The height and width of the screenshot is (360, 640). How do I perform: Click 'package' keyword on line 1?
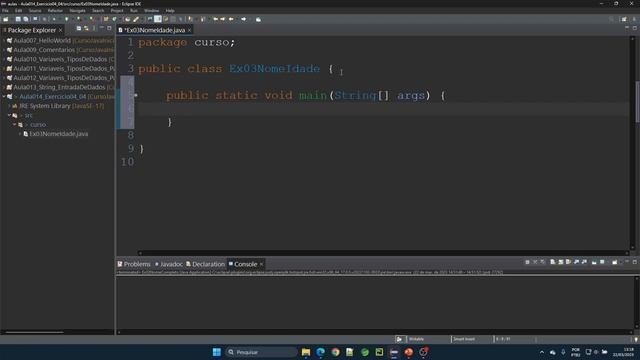click(x=162, y=42)
